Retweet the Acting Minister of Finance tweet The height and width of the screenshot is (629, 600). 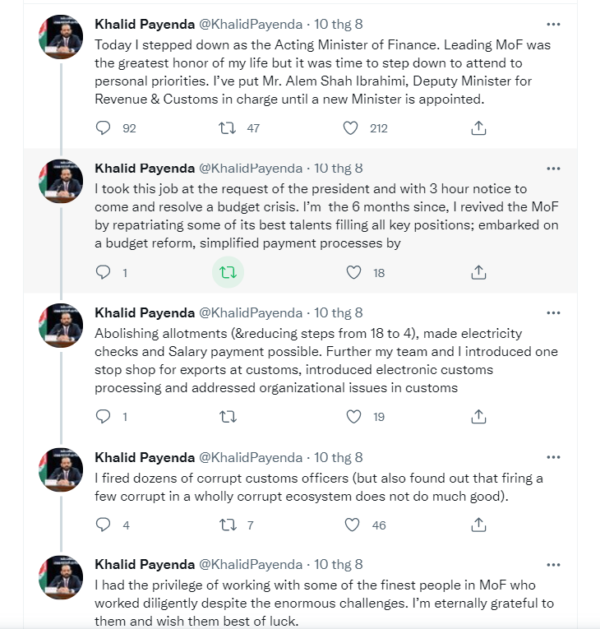pos(227,128)
